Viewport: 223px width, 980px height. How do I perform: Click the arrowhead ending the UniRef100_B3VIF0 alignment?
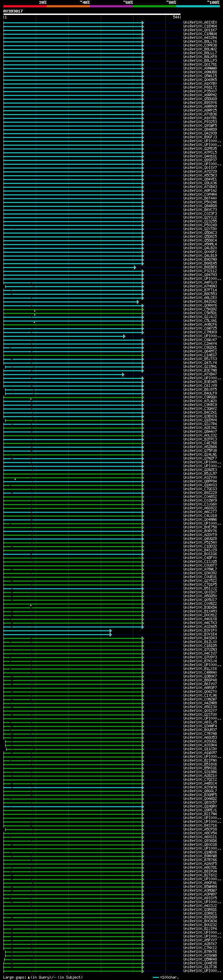110,630
